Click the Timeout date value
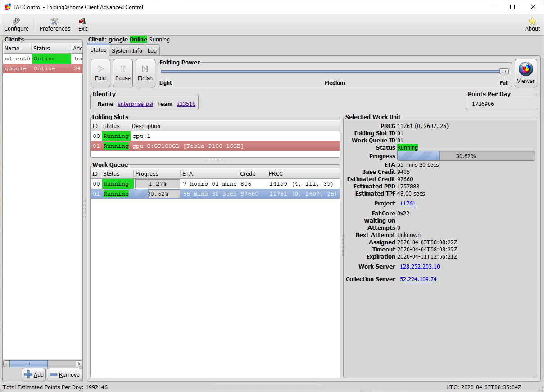Screen dimensions: 544x392 pyautogui.click(x=427, y=250)
